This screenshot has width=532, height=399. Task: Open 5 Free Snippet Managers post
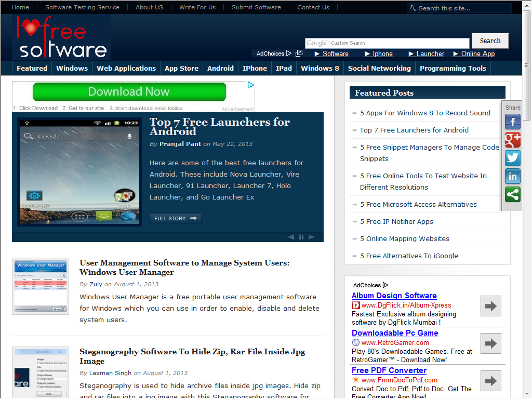point(430,153)
